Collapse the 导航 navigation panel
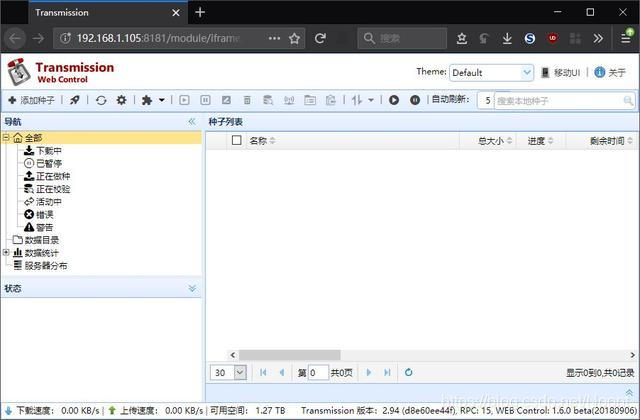This screenshot has height=420, width=640. coord(192,122)
